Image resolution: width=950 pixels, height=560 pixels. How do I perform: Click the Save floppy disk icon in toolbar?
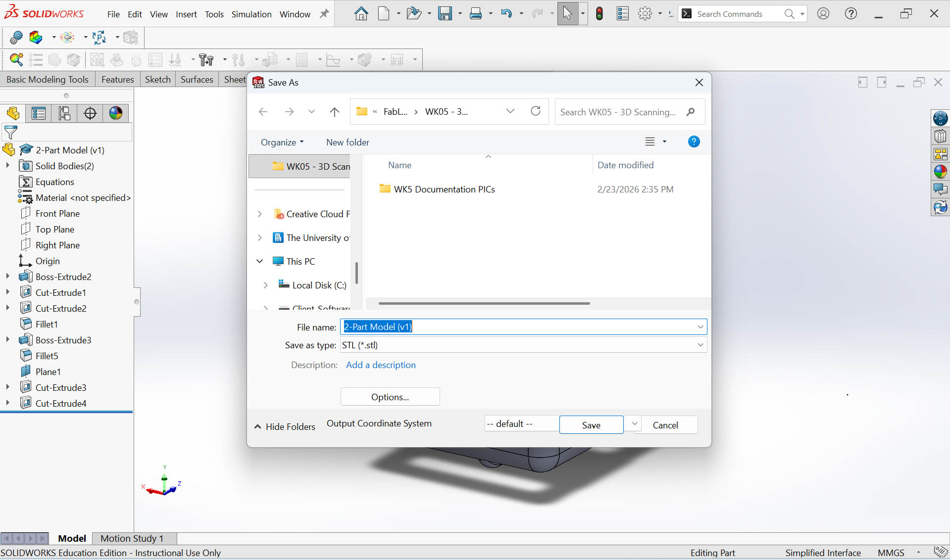coord(445,14)
